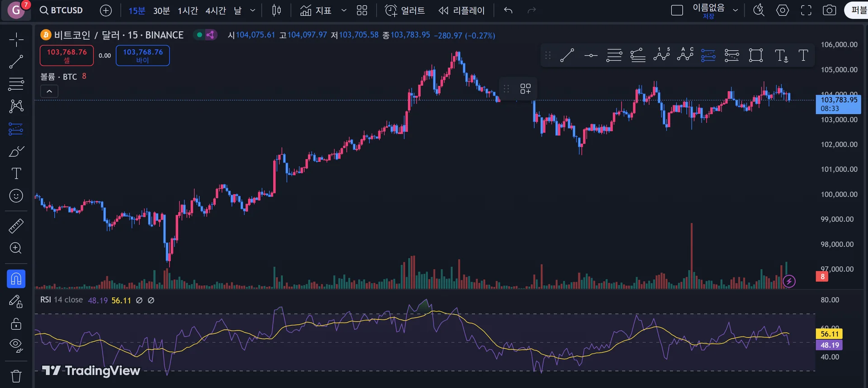The height and width of the screenshot is (388, 868).
Task: Open the 지표 indicators menu
Action: point(316,10)
